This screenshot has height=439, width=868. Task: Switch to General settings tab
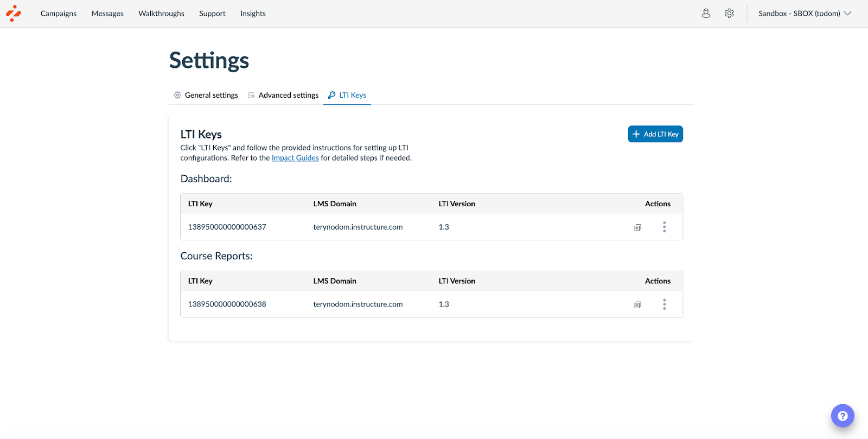(x=206, y=96)
